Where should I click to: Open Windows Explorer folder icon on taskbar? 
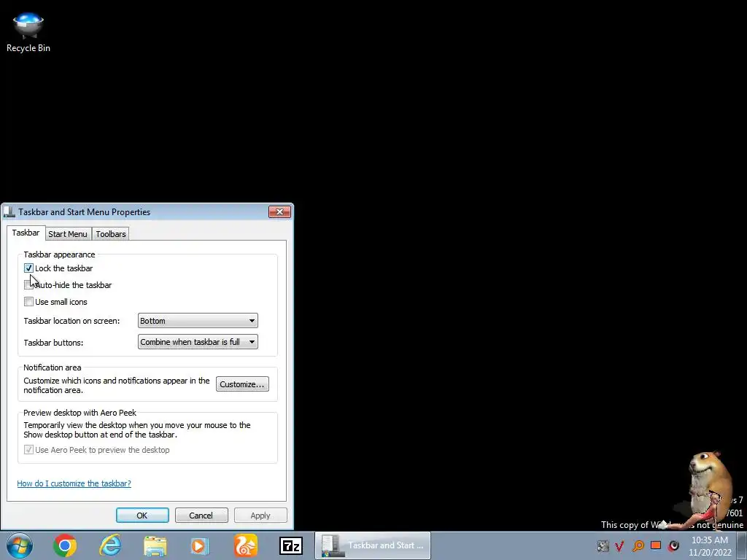point(155,546)
